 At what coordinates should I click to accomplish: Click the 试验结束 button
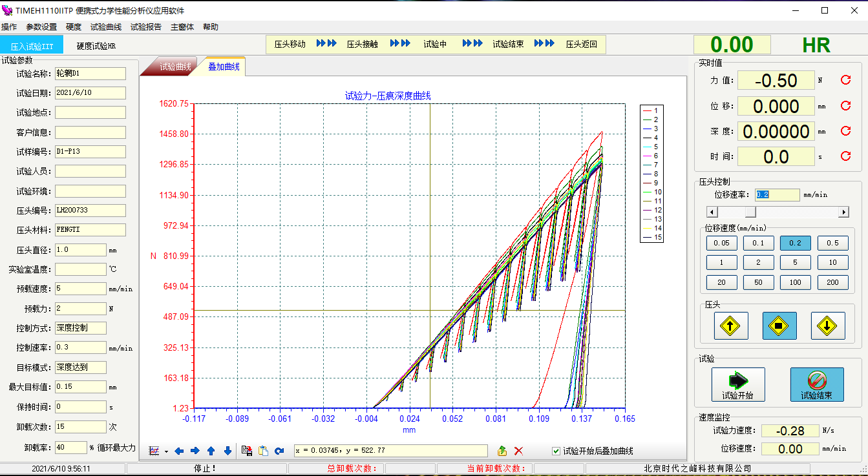tap(816, 385)
